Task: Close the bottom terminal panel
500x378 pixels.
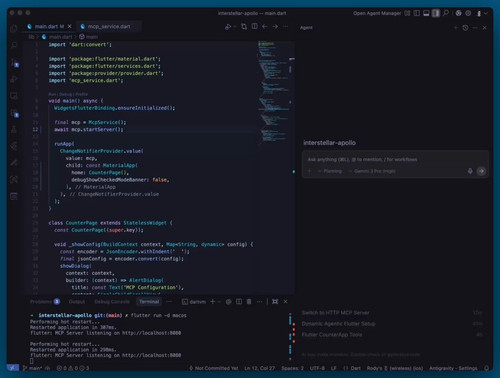Action: click(286, 302)
